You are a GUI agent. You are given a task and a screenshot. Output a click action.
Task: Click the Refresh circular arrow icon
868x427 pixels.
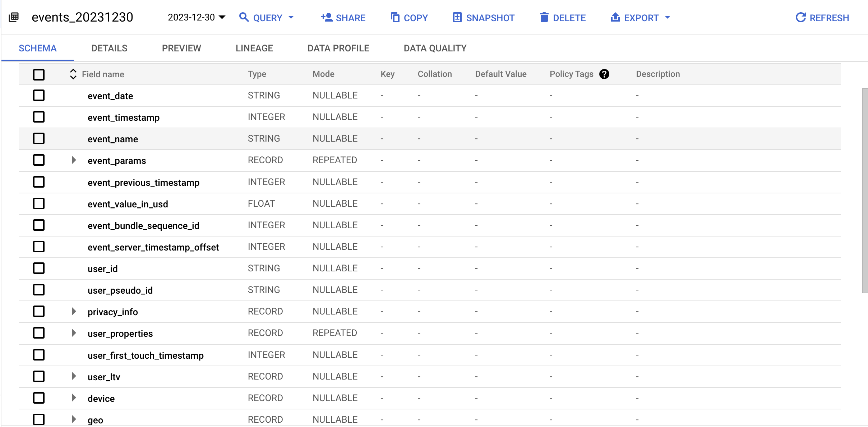[800, 17]
